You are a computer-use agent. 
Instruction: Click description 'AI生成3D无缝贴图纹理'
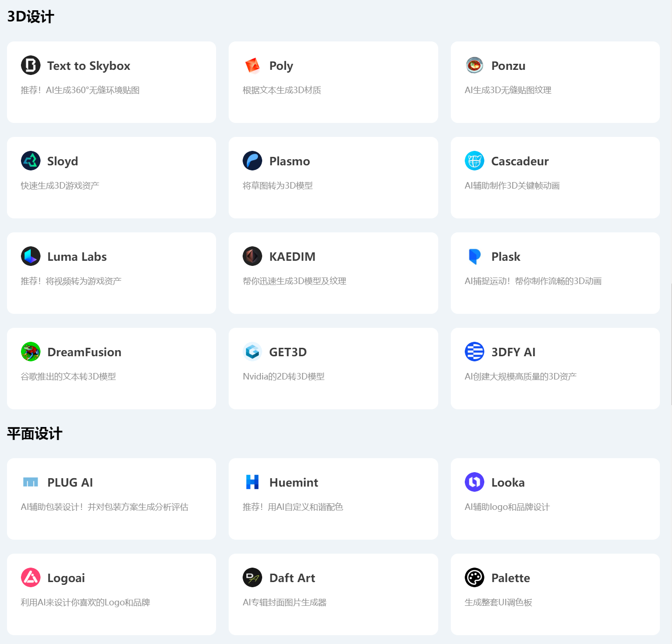[x=508, y=90]
